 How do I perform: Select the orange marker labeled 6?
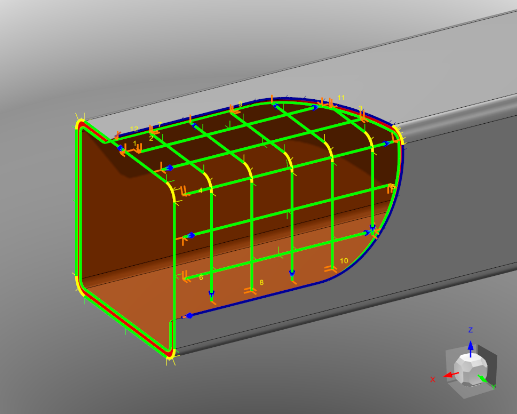click(186, 277)
